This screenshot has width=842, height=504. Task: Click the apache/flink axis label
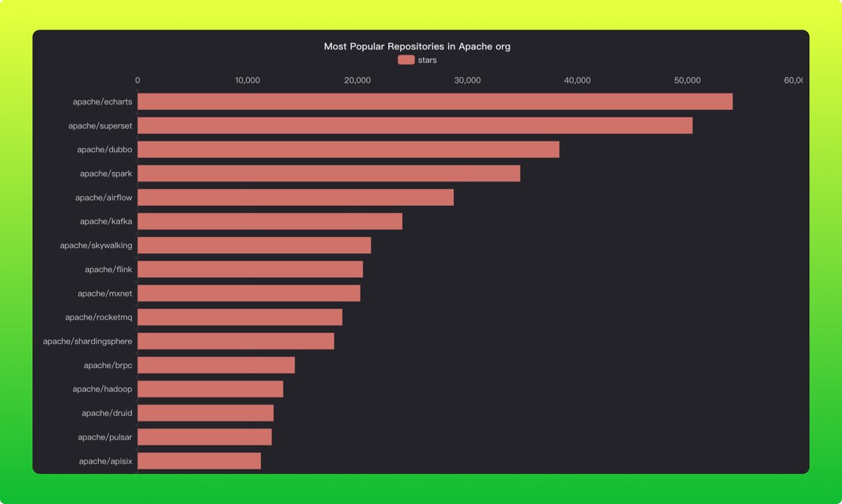(x=108, y=269)
